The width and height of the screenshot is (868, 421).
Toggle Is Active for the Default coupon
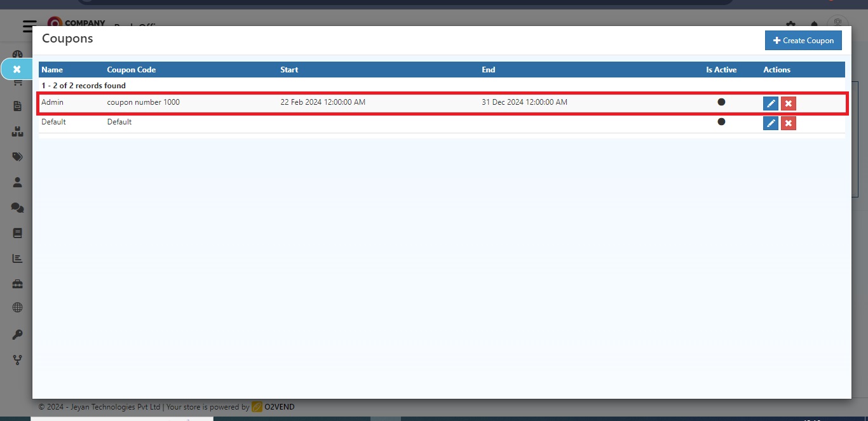721,122
